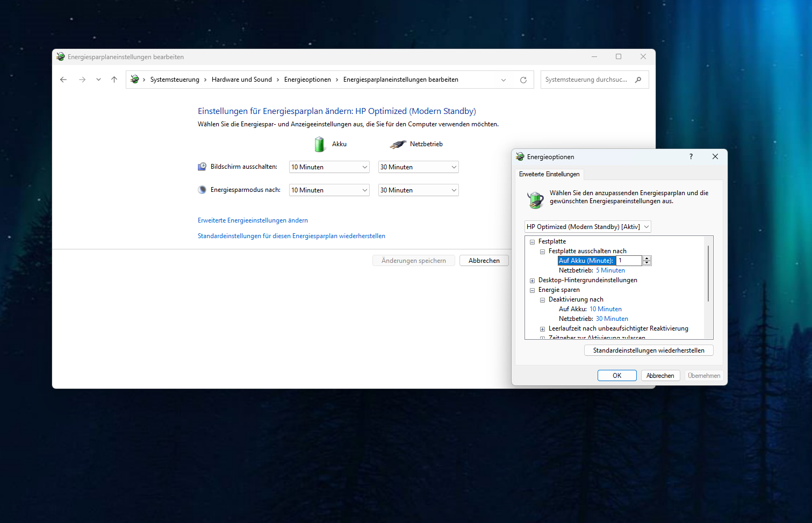Collapse the Energie sparen node
The height and width of the screenshot is (523, 812).
pyautogui.click(x=532, y=290)
